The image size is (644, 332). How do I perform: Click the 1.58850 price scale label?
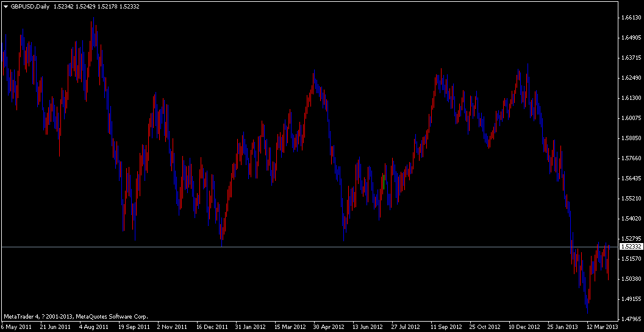coord(631,138)
